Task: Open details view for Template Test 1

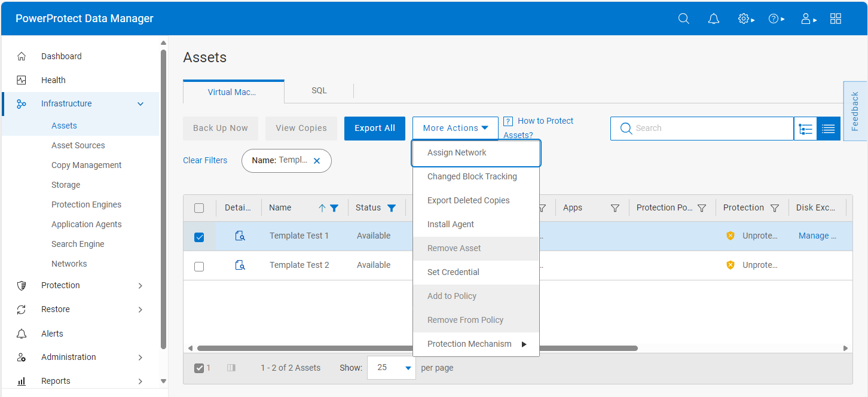Action: 240,236
